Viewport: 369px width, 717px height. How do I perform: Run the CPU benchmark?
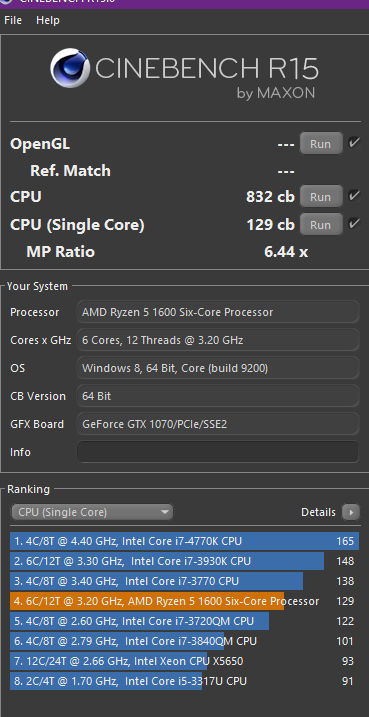click(x=321, y=197)
